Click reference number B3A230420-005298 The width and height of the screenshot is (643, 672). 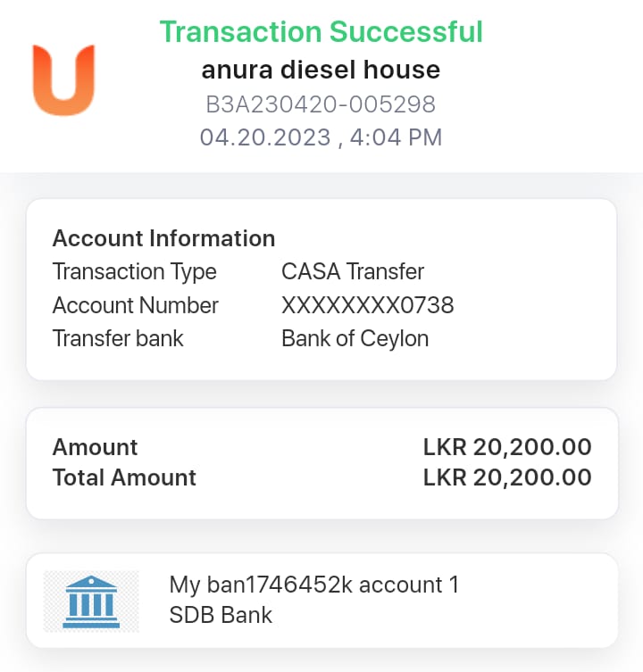(x=321, y=104)
